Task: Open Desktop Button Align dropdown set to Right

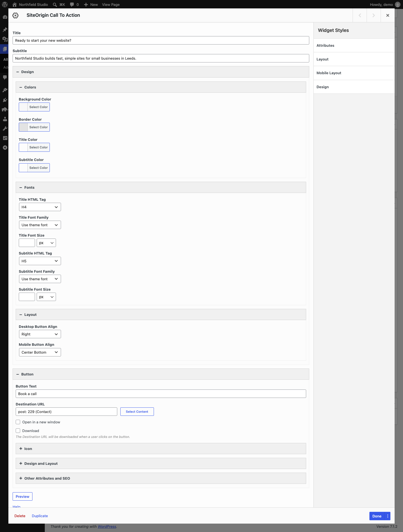Action: [40, 334]
